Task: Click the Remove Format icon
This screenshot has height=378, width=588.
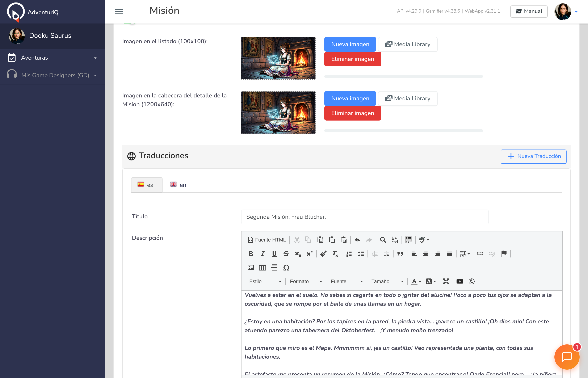Action: point(335,254)
